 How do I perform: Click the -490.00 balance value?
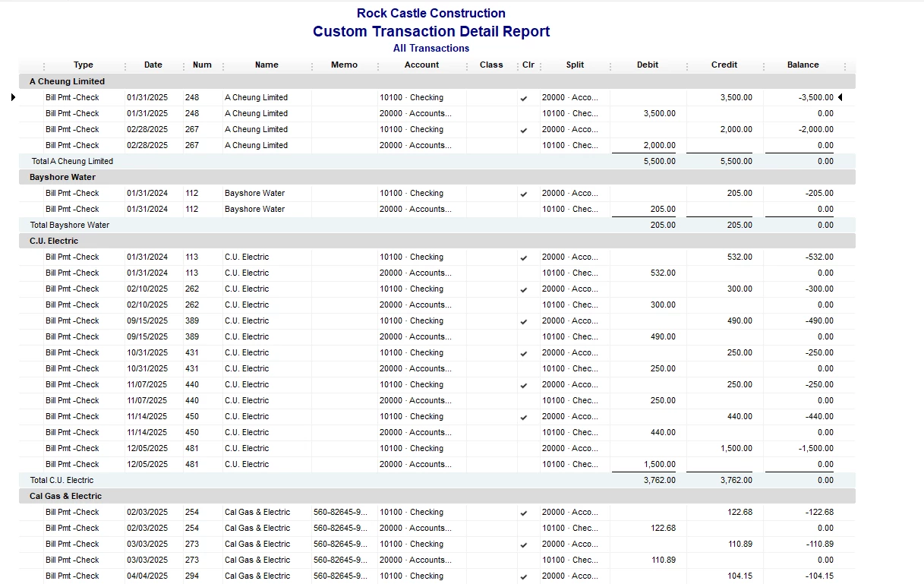tap(819, 321)
